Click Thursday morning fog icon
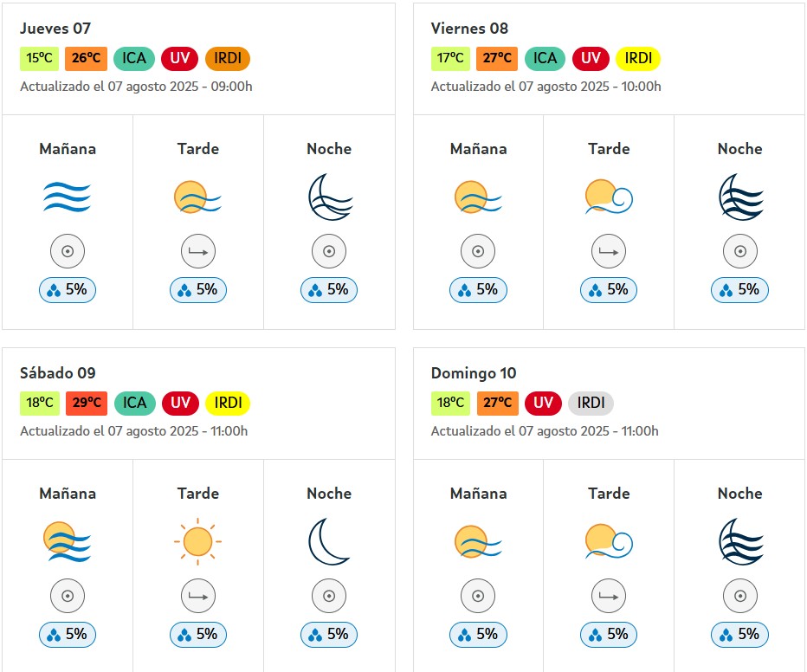 click(x=67, y=197)
